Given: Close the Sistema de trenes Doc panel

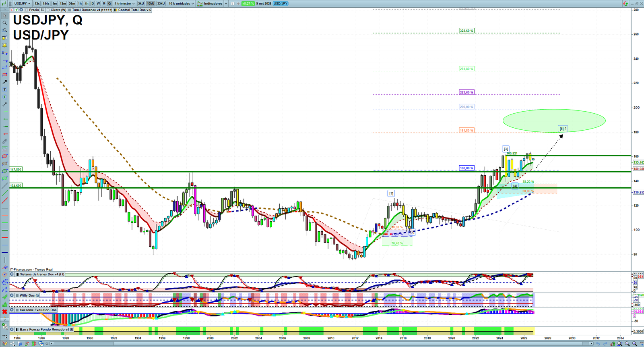Looking at the screenshot, I should (12, 274).
